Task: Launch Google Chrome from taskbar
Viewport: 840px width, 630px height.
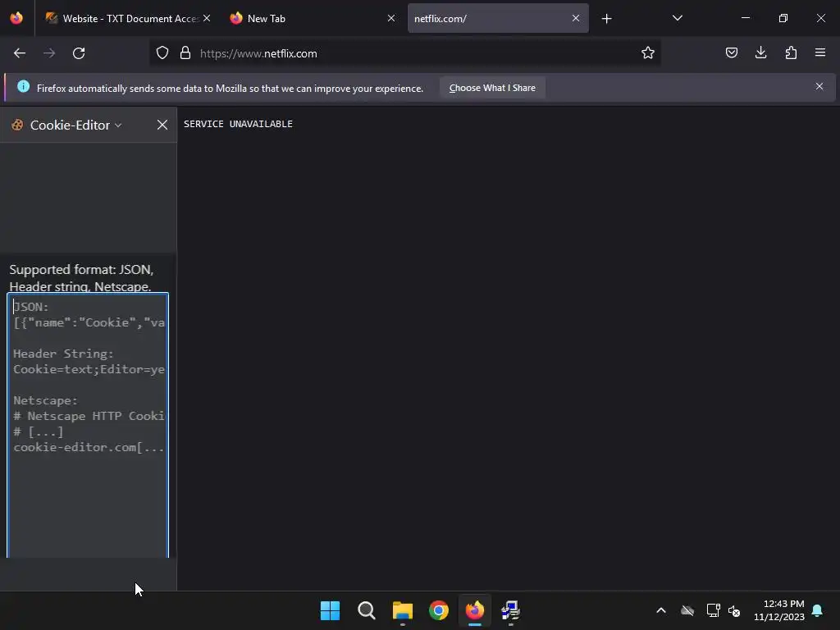Action: [x=439, y=610]
